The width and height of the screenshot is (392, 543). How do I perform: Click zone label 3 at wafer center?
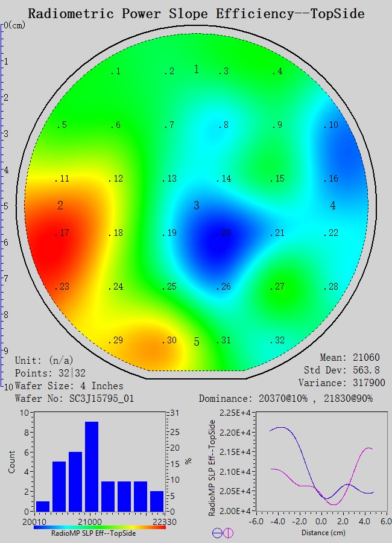coord(196,206)
